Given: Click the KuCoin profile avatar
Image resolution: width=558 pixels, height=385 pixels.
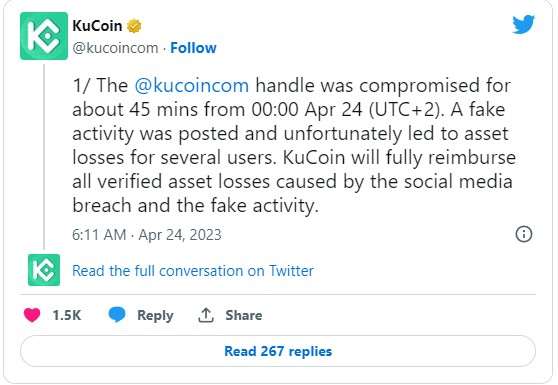Looking at the screenshot, I should (44, 36).
